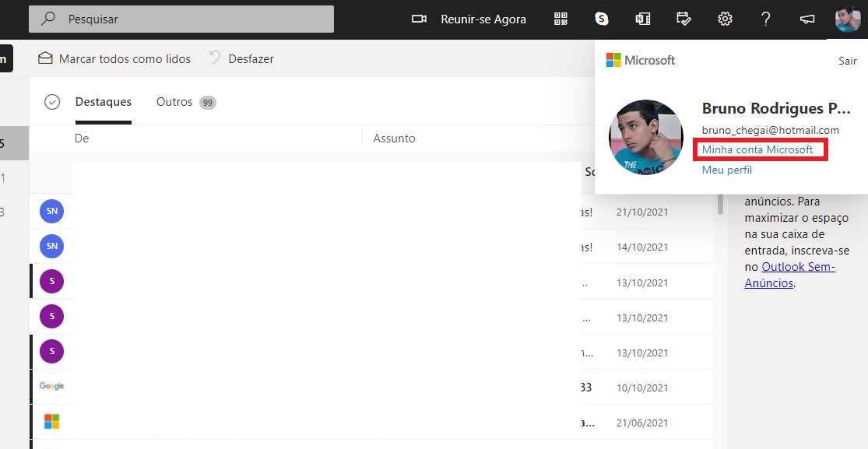This screenshot has height=449, width=868.
Task: Click the account avatar in top bar
Action: [848, 19]
